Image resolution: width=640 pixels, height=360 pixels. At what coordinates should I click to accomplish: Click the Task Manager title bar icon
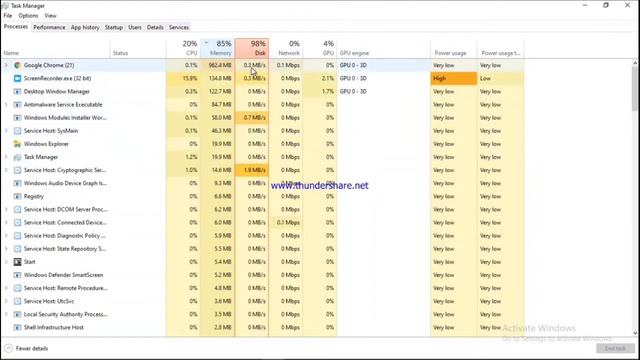(x=5, y=6)
